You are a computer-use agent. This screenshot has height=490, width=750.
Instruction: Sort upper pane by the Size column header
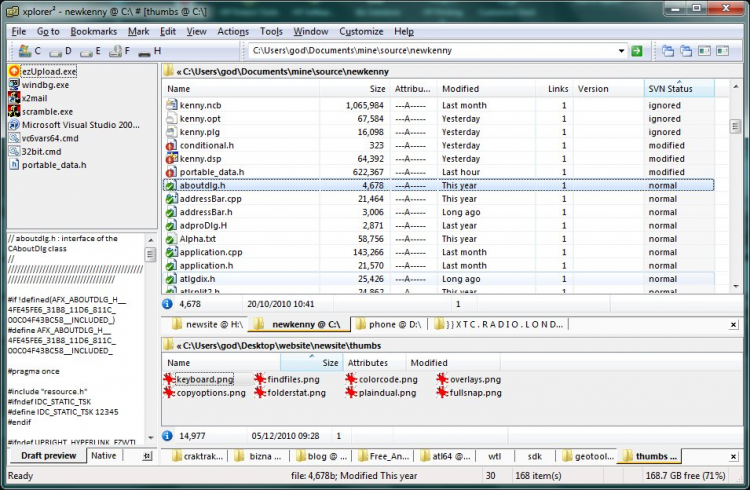354,89
